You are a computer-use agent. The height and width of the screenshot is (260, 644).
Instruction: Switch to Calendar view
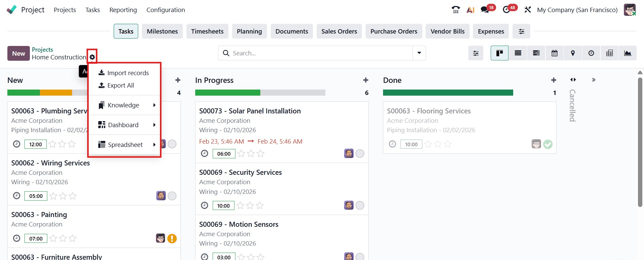coord(554,53)
